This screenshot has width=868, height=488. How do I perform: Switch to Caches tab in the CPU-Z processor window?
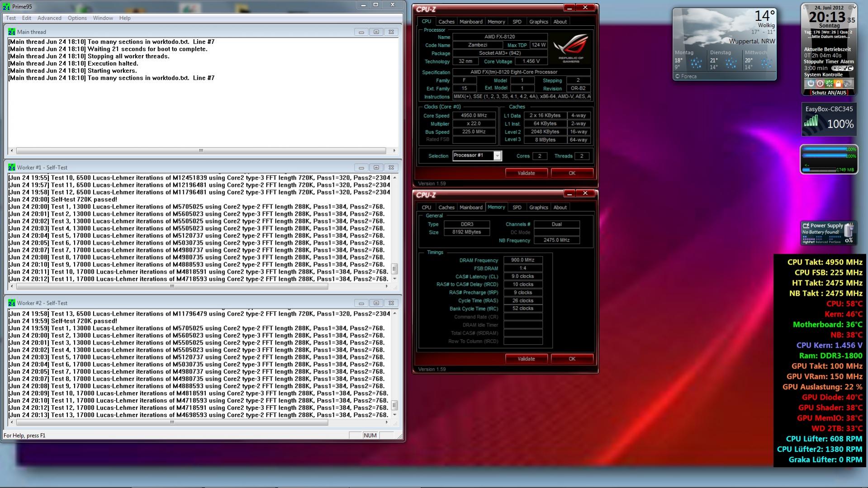tap(446, 22)
